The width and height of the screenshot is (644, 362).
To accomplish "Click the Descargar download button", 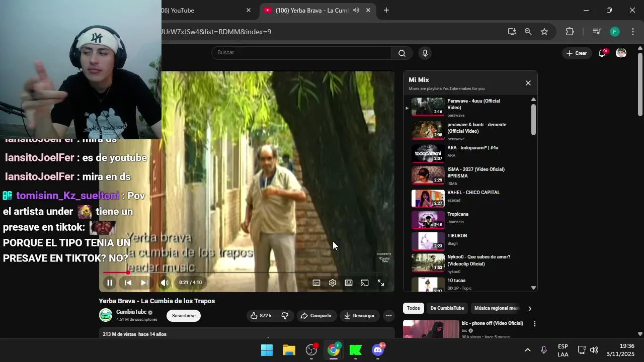I will pyautogui.click(x=359, y=316).
